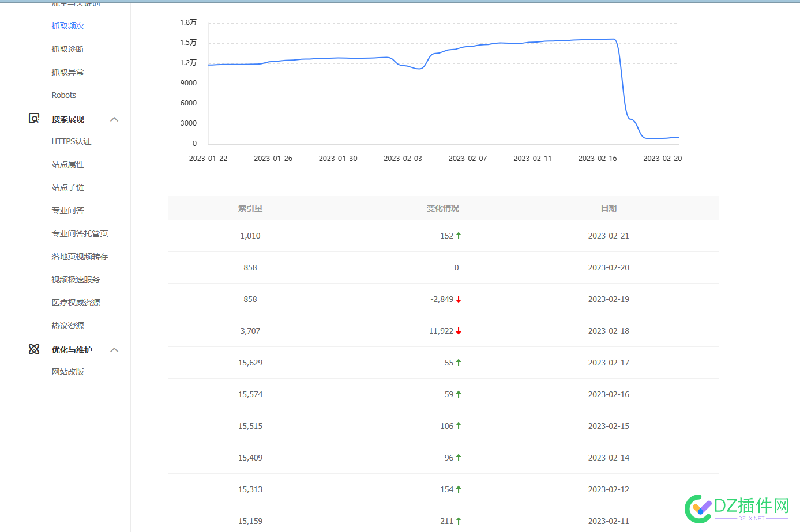Click the green up arrow beside 96
This screenshot has width=800, height=532.
point(459,458)
